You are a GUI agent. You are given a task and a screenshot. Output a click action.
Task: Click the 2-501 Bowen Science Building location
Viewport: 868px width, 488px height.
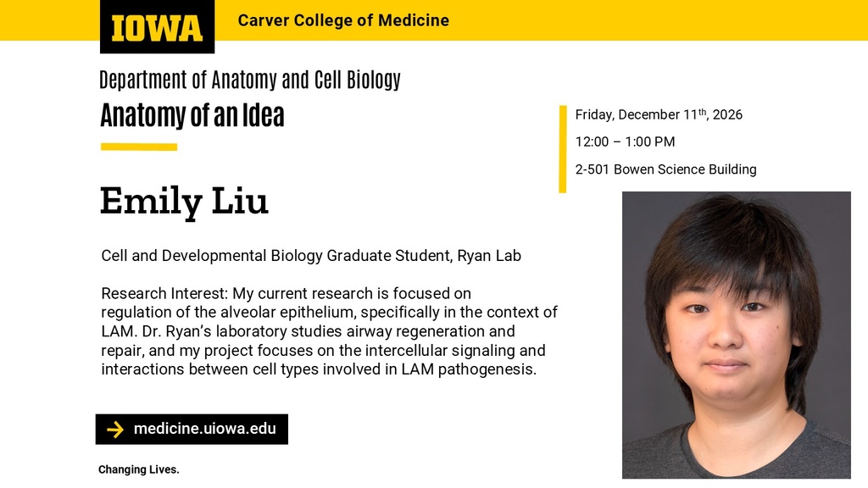[x=666, y=169]
